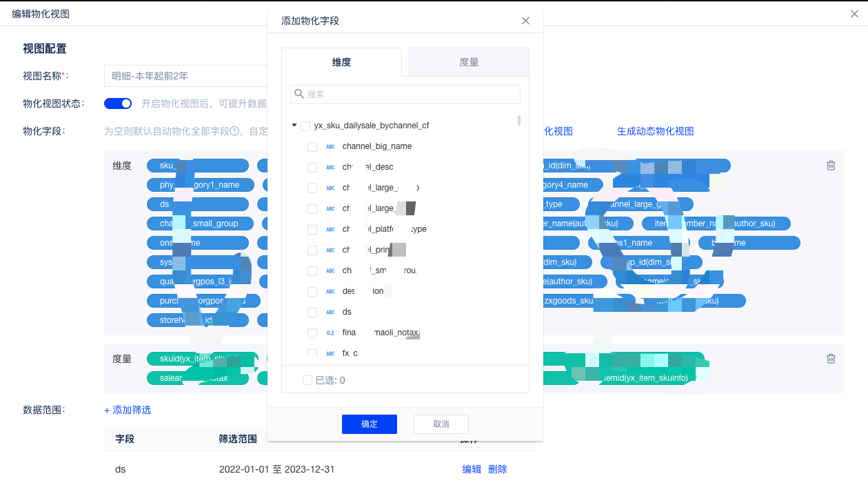Click the help icon after 全部字段
Image resolution: width=868 pixels, height=485 pixels.
pyautogui.click(x=234, y=131)
